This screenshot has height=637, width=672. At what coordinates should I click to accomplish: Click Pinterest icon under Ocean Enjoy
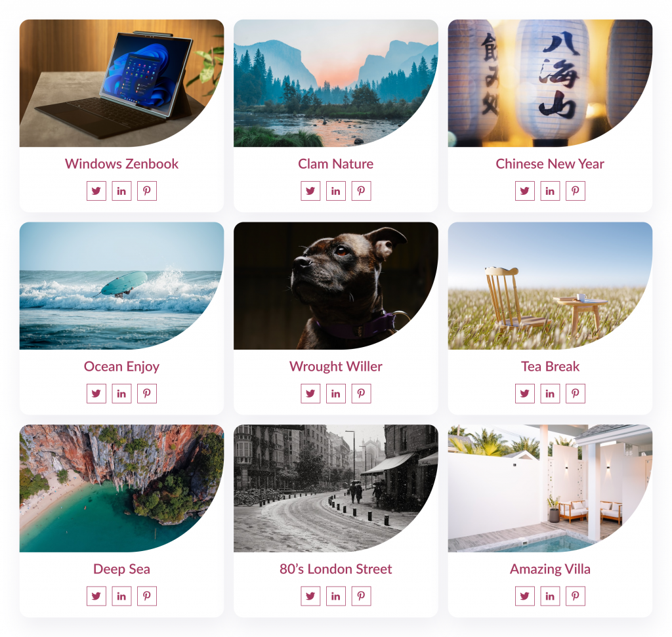(146, 394)
